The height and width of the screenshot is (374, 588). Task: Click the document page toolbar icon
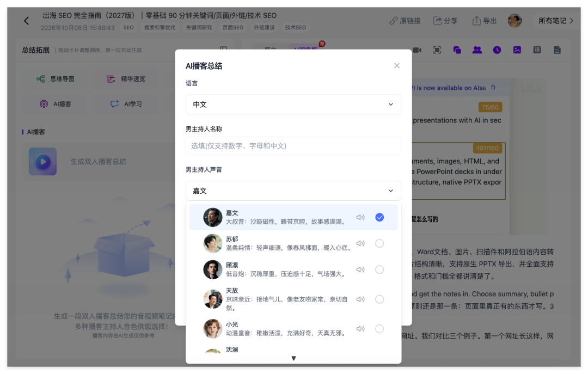(x=557, y=50)
